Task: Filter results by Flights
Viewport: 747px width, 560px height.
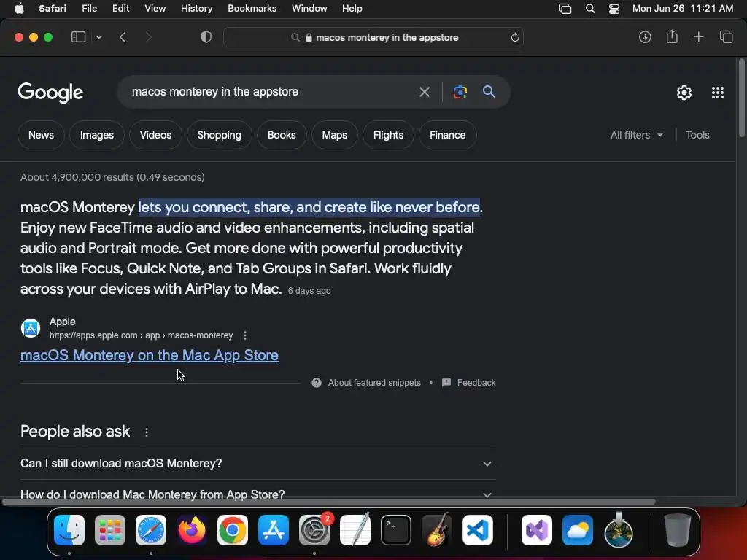Action: [388, 135]
